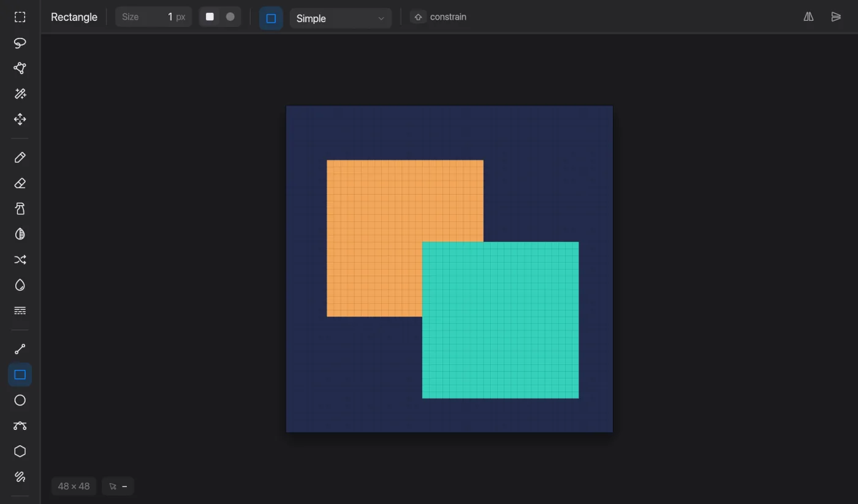Set round brush tip shape
858x504 pixels.
point(230,17)
